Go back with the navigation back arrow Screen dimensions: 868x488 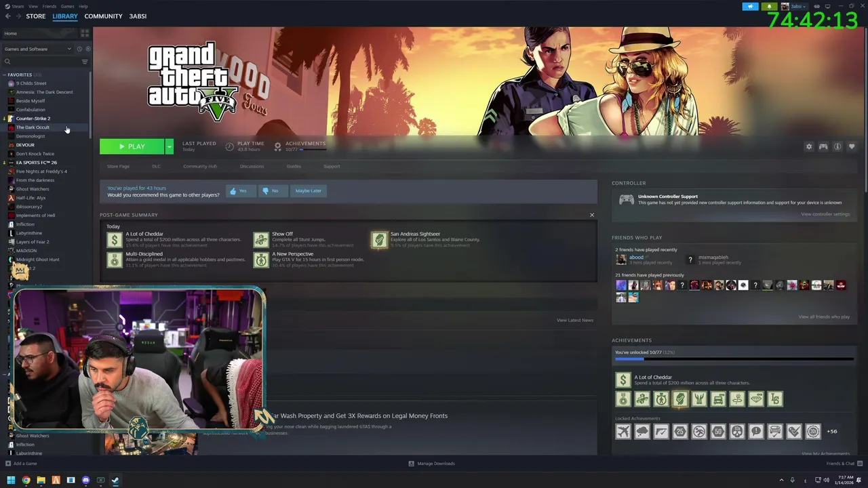click(x=8, y=16)
